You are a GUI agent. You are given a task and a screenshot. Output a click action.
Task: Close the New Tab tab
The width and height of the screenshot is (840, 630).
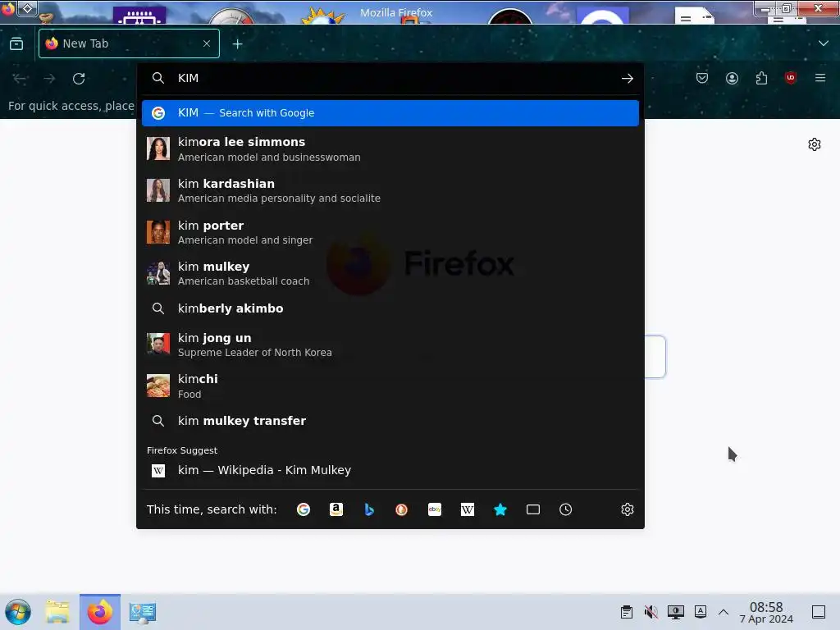[207, 43]
